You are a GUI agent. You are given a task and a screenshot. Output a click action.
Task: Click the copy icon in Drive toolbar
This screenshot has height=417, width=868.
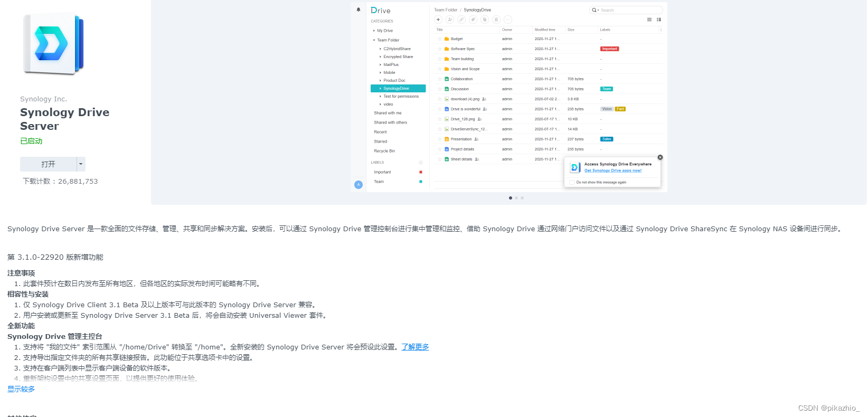coord(485,20)
